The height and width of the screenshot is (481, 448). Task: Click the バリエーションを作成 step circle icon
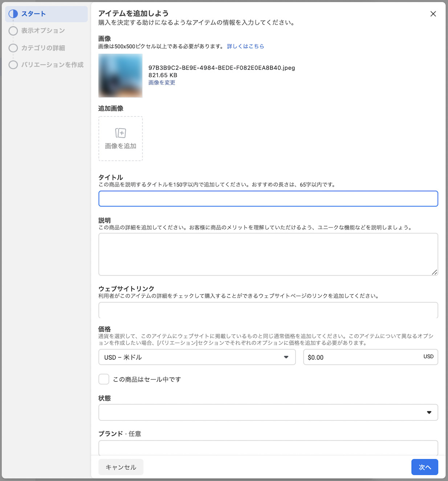point(13,65)
